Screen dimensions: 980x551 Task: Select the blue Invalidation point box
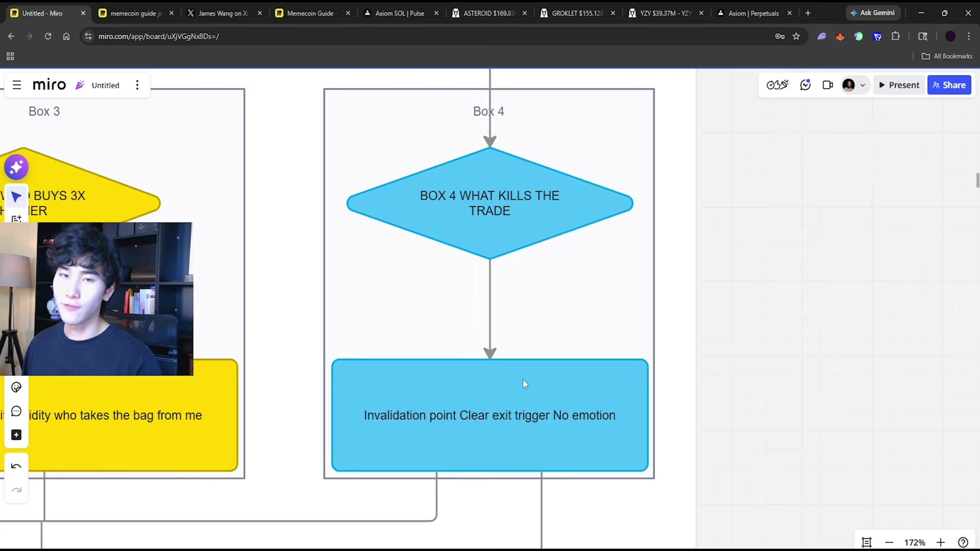tap(489, 415)
